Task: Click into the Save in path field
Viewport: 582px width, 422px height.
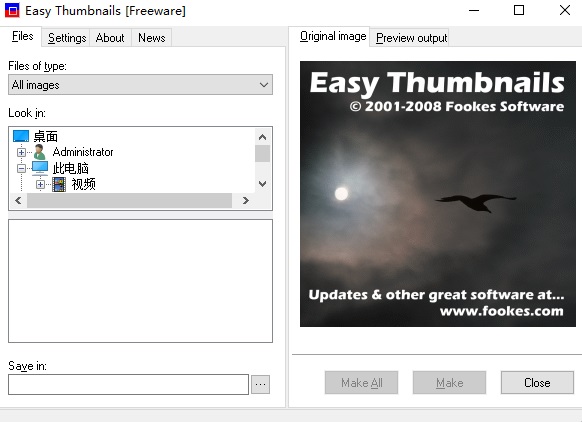Action: [x=128, y=384]
